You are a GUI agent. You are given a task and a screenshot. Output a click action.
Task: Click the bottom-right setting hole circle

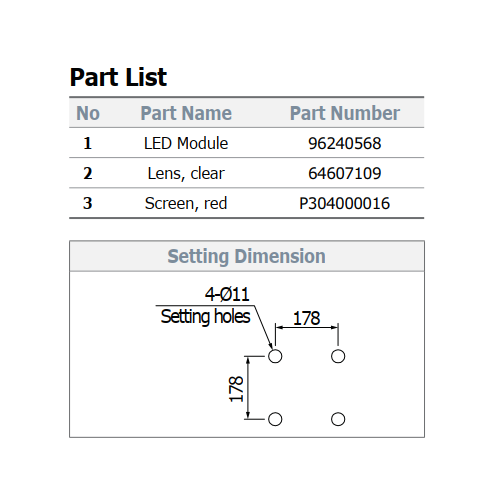(x=338, y=419)
